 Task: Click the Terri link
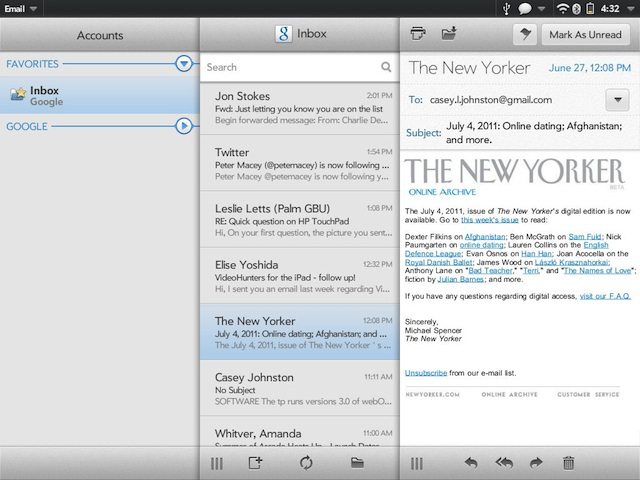click(530, 271)
